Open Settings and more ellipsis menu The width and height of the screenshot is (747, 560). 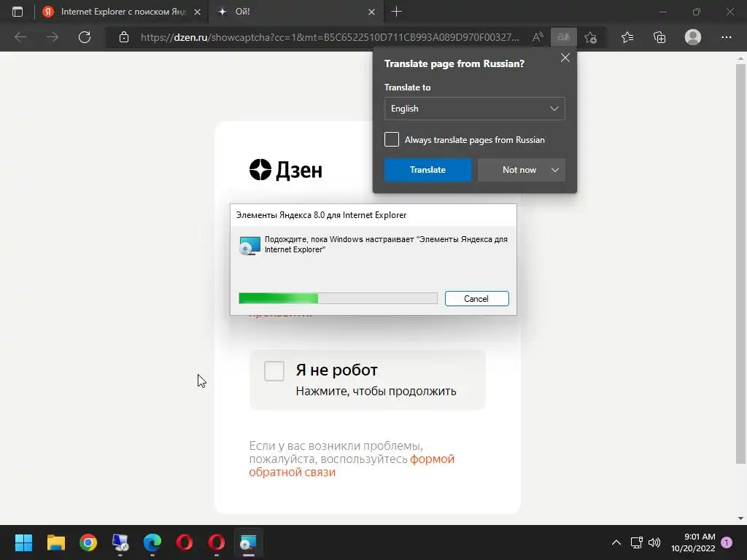(x=726, y=37)
